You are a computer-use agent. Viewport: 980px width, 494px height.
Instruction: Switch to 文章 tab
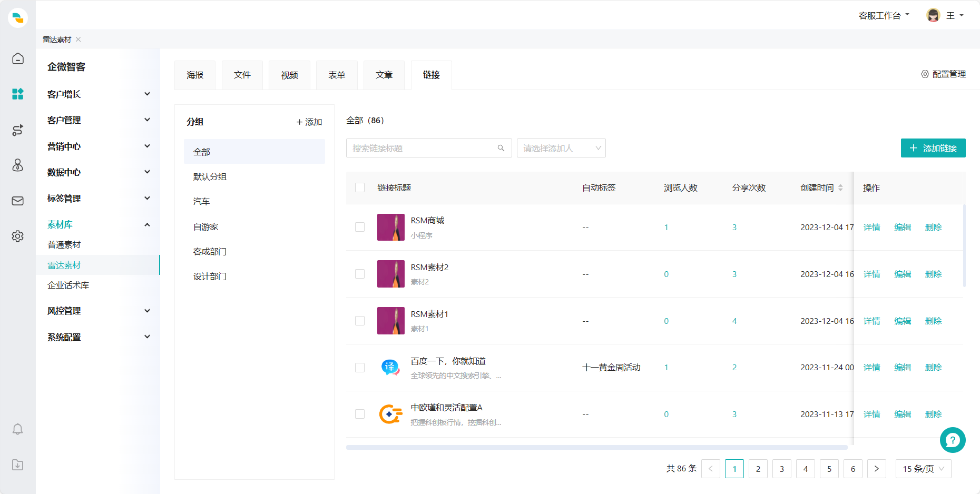tap(384, 75)
